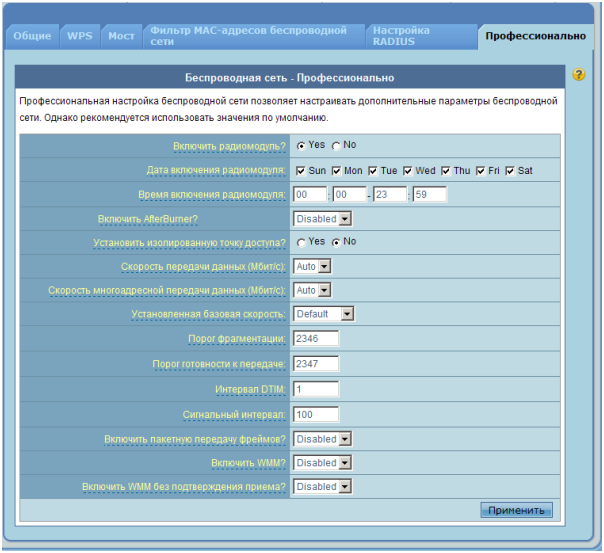Click Время включения радиомодуля label link
Viewport: 604px width, 553px height.
(x=212, y=195)
